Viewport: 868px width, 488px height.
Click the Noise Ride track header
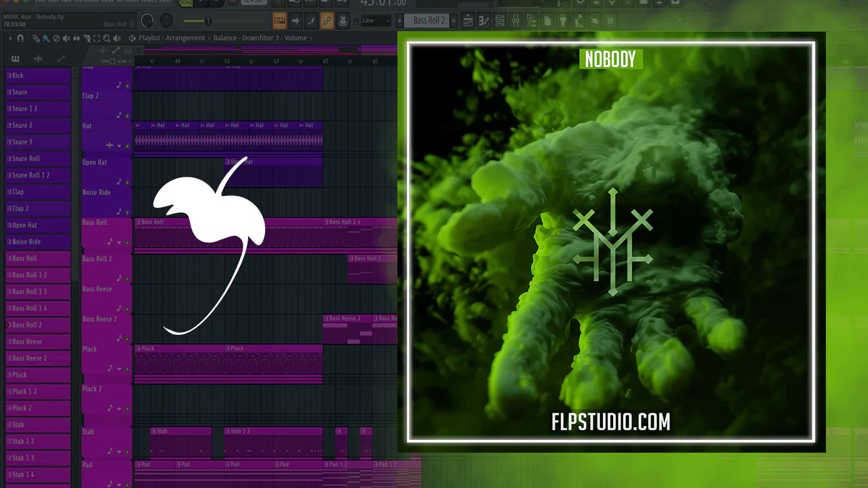(106, 203)
